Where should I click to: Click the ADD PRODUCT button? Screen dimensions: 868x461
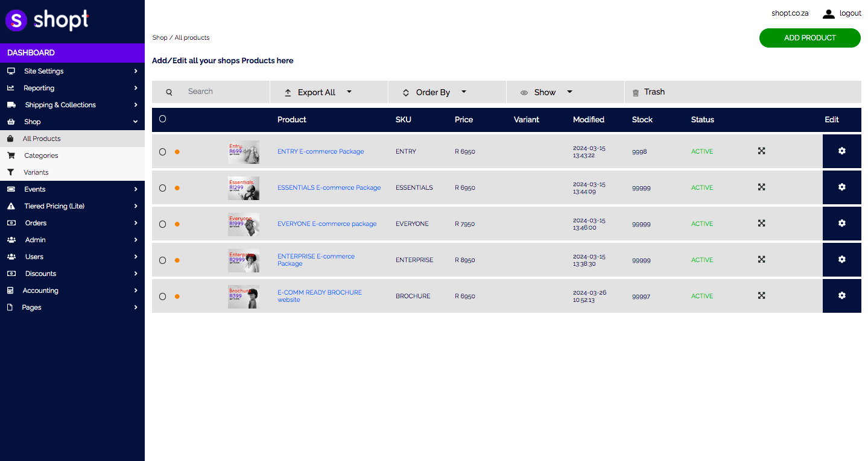tap(809, 38)
